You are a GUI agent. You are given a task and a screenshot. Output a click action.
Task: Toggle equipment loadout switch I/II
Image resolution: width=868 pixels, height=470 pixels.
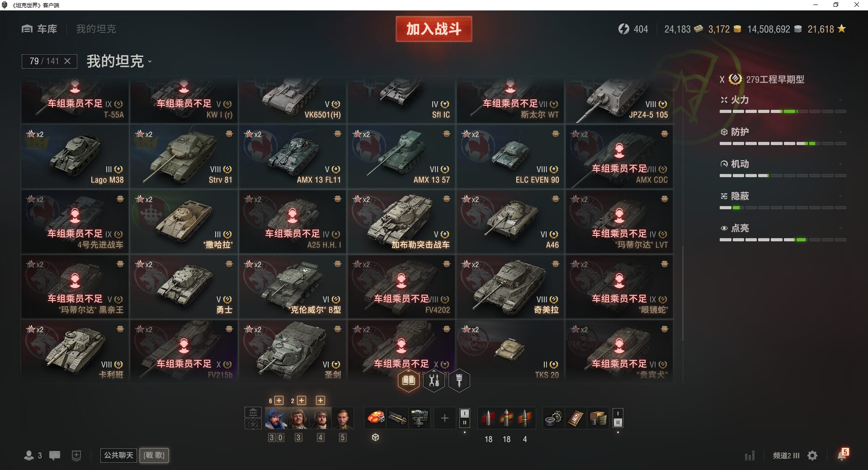coord(464,418)
